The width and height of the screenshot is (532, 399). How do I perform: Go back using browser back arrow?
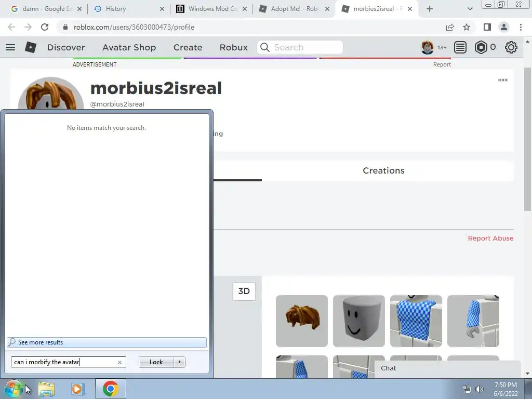[x=11, y=27]
